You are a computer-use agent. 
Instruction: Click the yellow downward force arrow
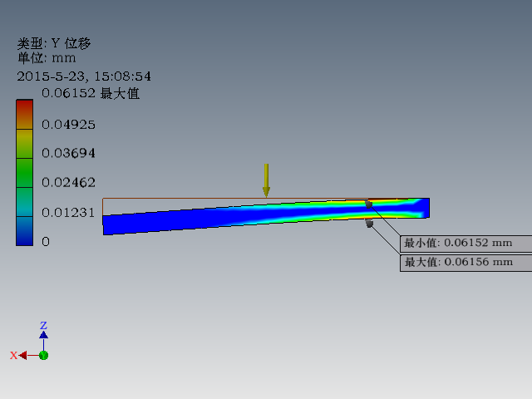[266, 180]
